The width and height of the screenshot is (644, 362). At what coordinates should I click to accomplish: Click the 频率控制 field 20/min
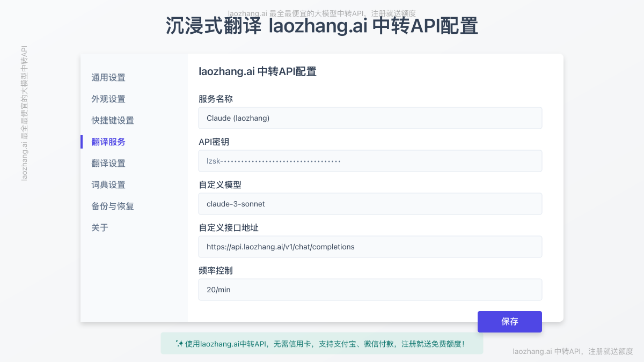370,290
